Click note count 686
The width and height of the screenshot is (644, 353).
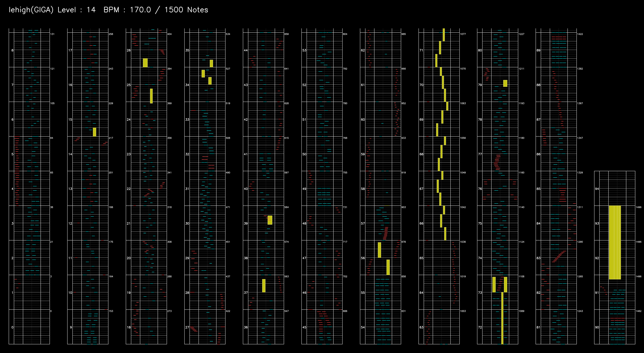coord(345,311)
